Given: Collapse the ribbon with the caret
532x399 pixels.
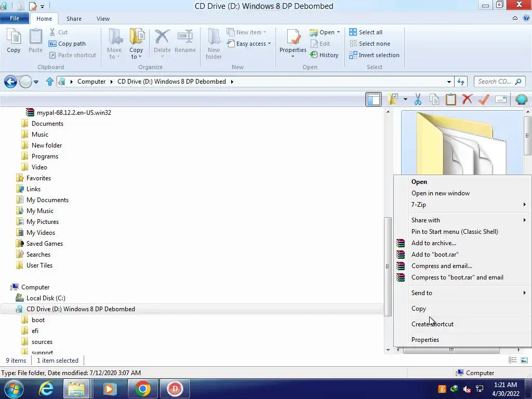Looking at the screenshot, I should pyautogui.click(x=515, y=18).
